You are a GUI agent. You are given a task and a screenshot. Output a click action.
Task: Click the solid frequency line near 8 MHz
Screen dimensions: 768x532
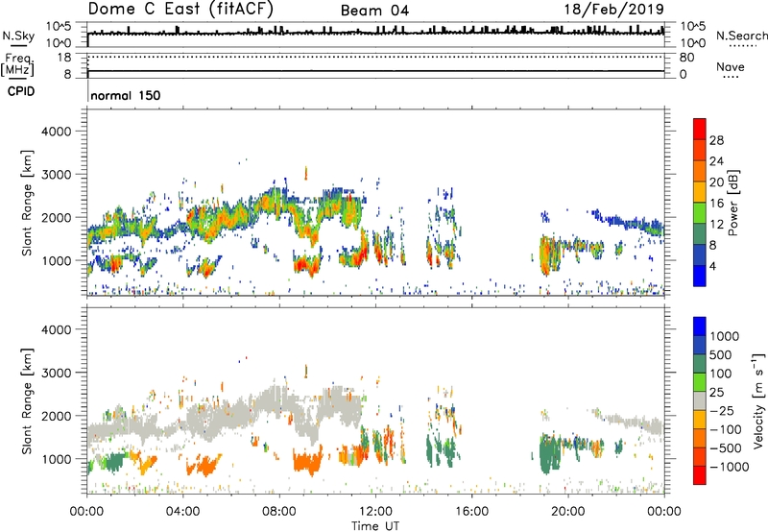pos(375,71)
